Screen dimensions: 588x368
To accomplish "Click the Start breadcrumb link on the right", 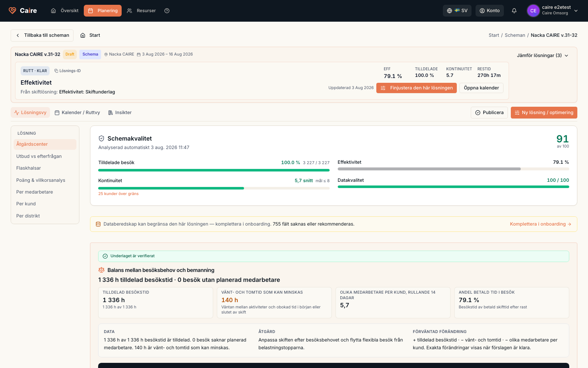I will (494, 35).
